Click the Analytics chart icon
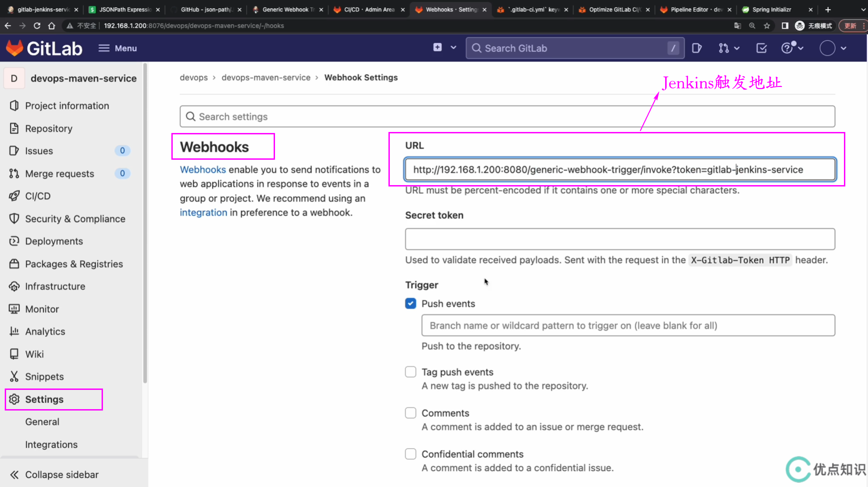 click(x=14, y=331)
